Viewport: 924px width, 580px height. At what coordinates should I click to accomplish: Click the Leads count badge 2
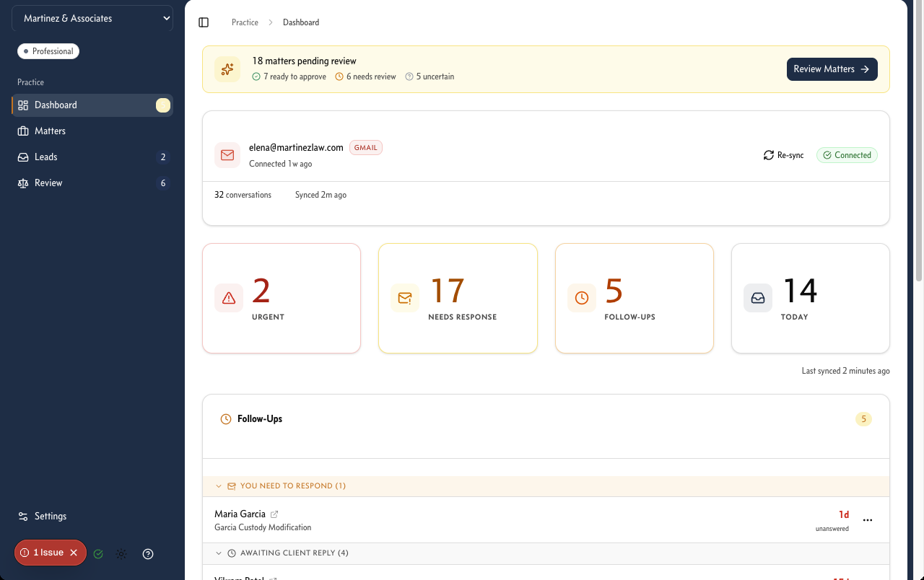click(x=163, y=157)
